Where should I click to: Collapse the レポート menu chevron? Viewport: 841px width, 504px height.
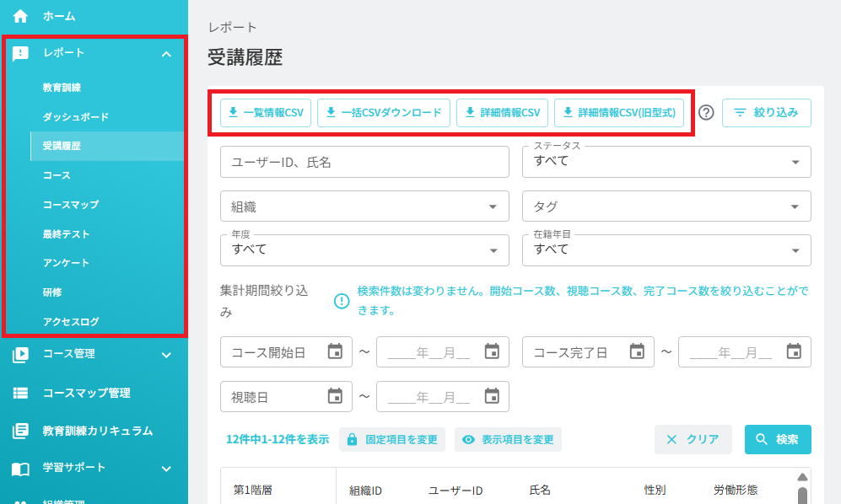166,54
